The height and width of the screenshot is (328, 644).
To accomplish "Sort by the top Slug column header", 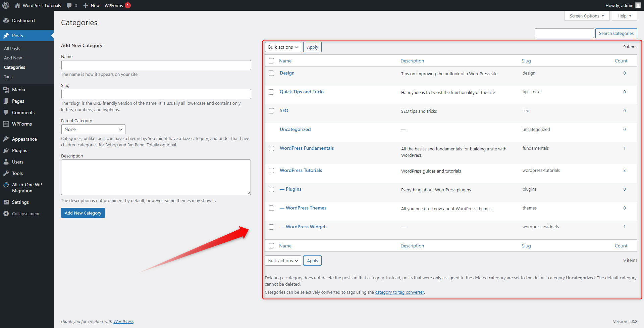I will [x=526, y=61].
